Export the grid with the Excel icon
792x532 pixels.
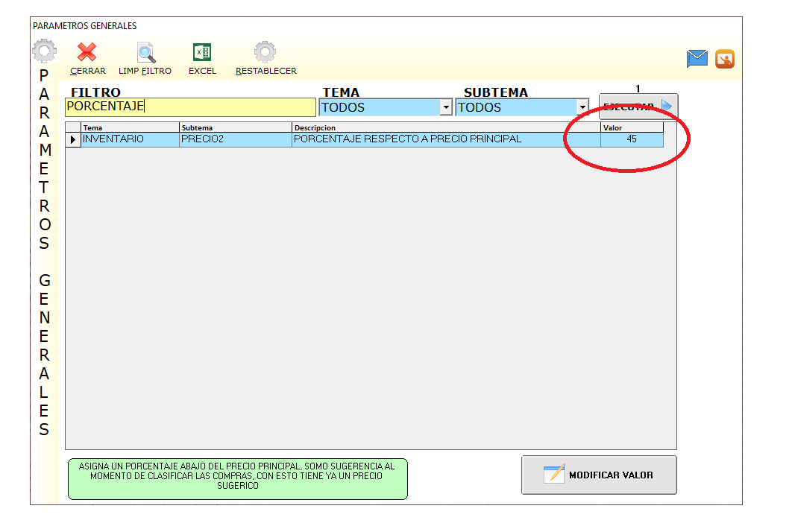202,53
